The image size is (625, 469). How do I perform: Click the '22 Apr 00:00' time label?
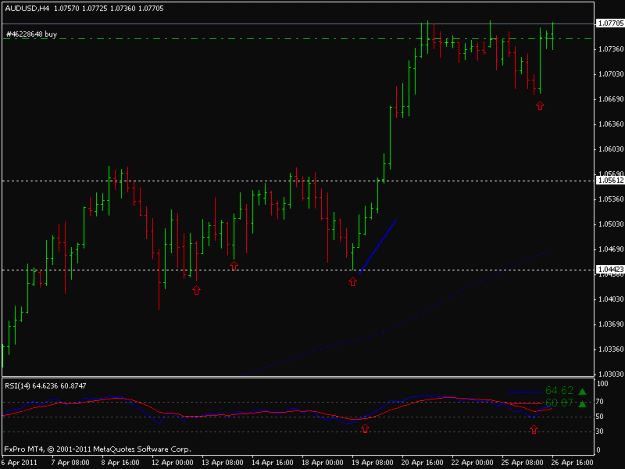(x=472, y=463)
